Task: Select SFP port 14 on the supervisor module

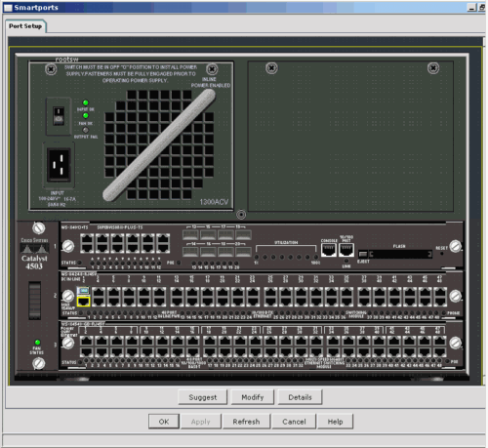Action: (190, 252)
